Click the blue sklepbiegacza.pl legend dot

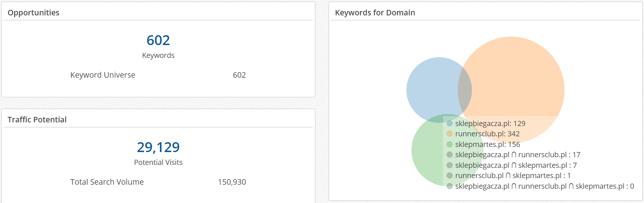tap(450, 123)
